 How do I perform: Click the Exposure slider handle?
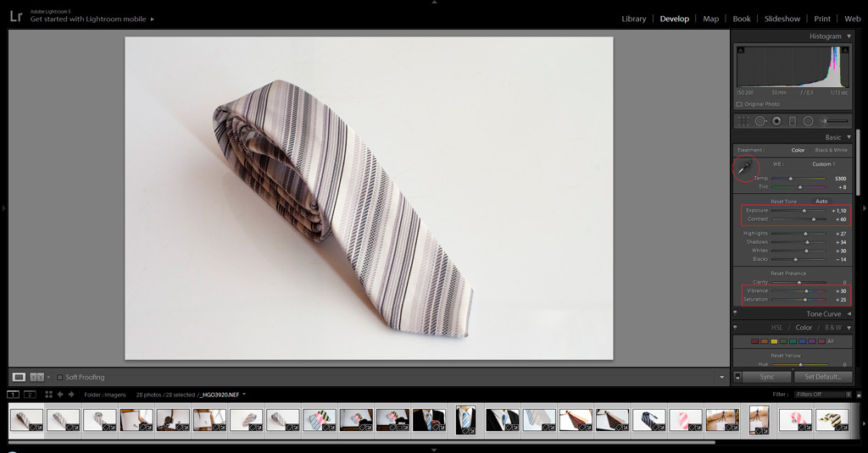pyautogui.click(x=804, y=211)
